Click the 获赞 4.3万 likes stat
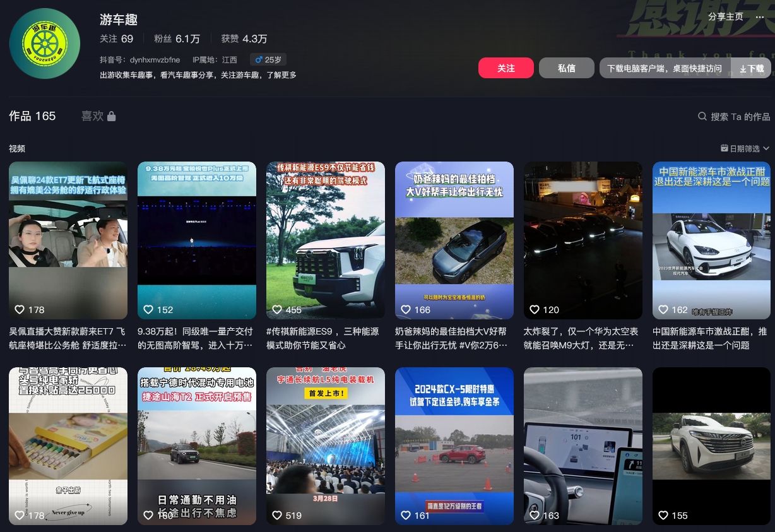 pyautogui.click(x=244, y=38)
